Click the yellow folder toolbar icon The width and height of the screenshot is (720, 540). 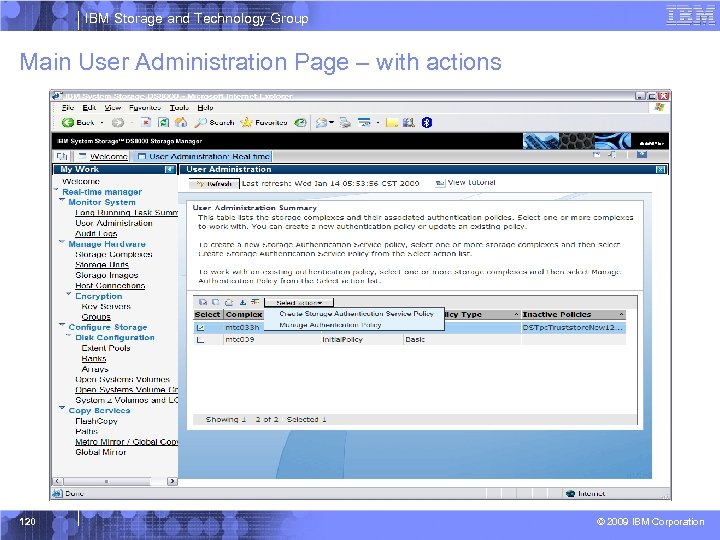click(392, 122)
